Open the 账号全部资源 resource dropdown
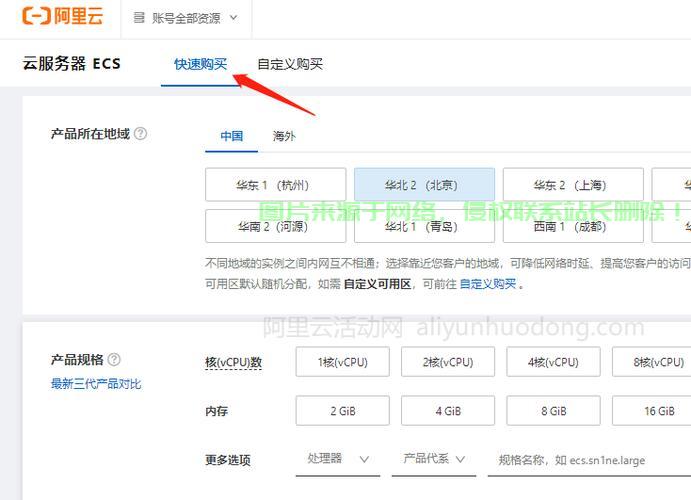This screenshot has height=500, width=691. tap(186, 18)
